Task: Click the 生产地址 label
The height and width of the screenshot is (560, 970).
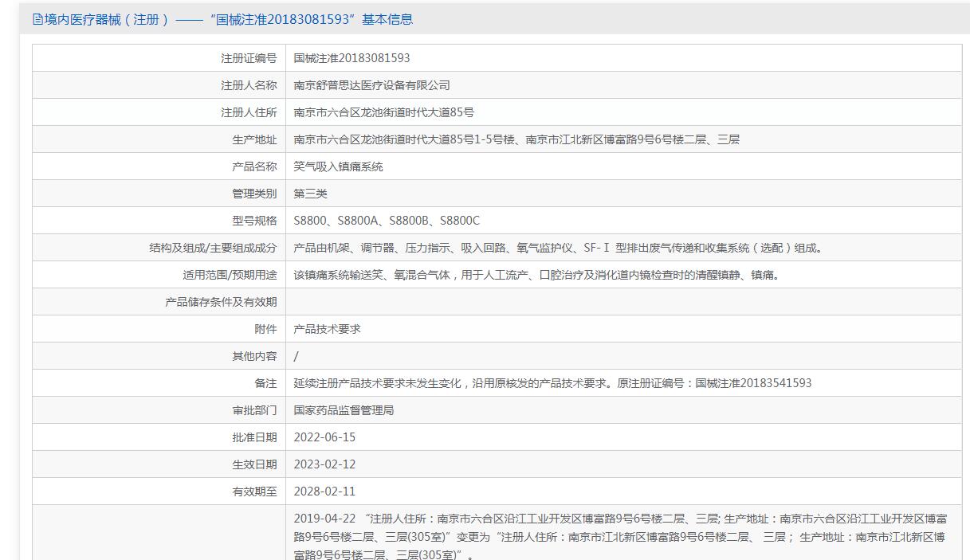Action: 254,139
